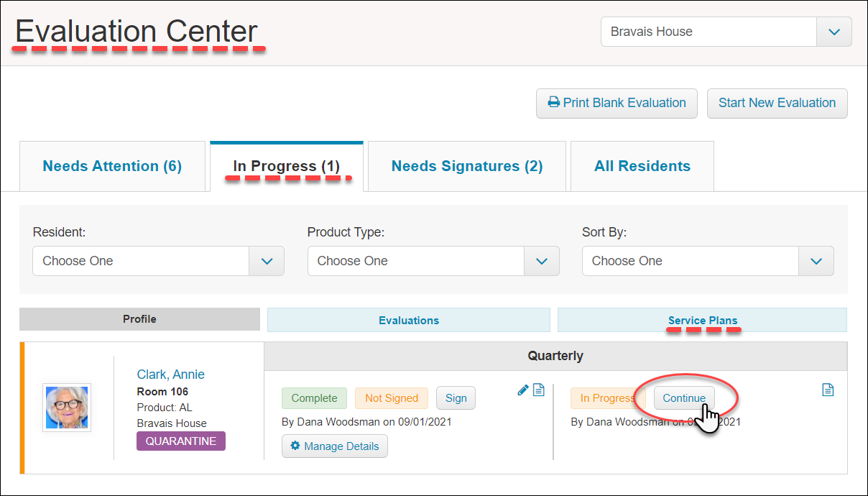Open the evaluation document icon beside pencil
Image resolution: width=868 pixels, height=496 pixels.
tap(539, 390)
